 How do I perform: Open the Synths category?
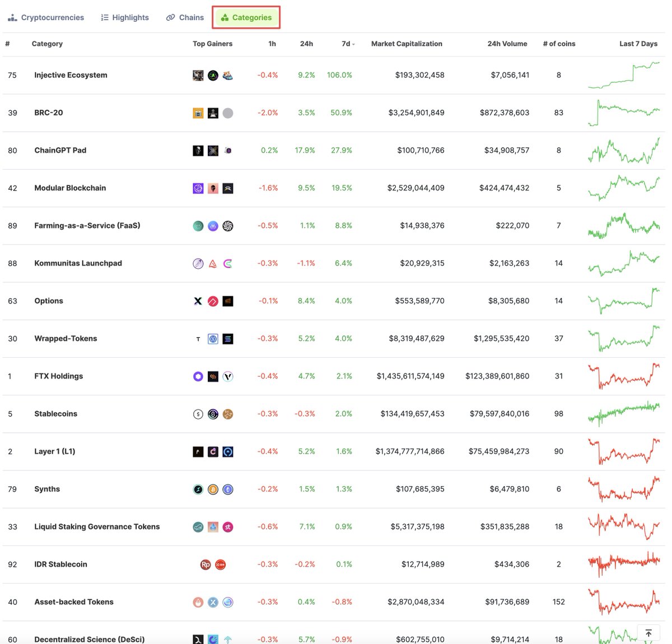pyautogui.click(x=47, y=489)
